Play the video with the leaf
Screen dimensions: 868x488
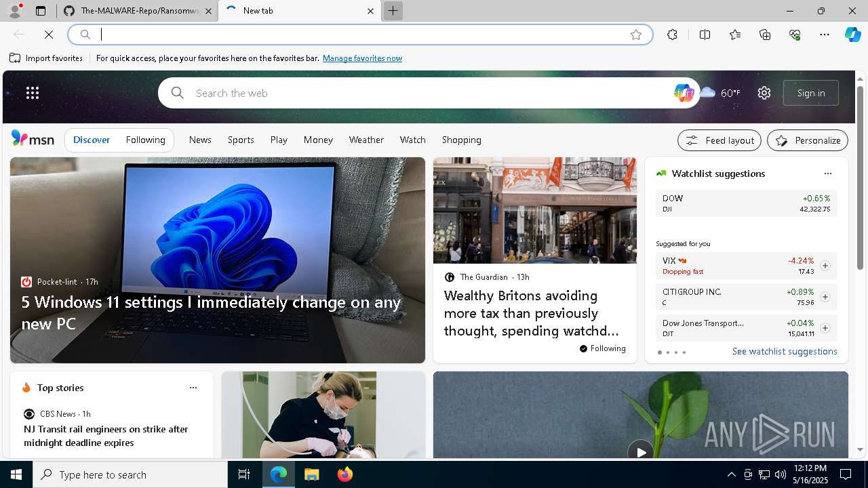click(640, 451)
